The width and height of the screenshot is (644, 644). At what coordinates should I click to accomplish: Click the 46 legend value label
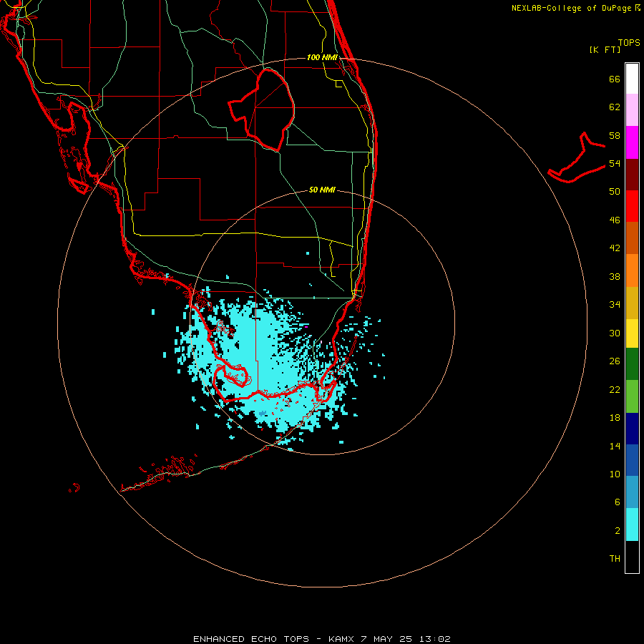pyautogui.click(x=615, y=220)
